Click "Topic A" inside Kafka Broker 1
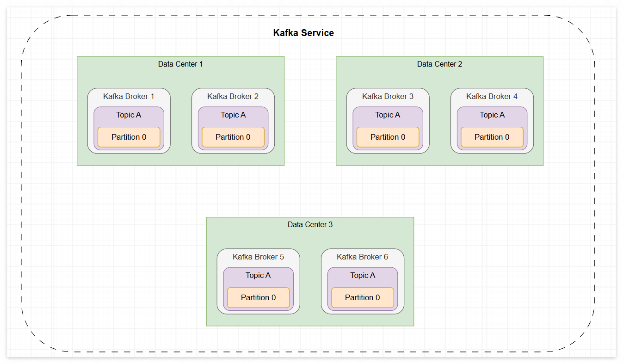623x364 pixels. pos(129,115)
